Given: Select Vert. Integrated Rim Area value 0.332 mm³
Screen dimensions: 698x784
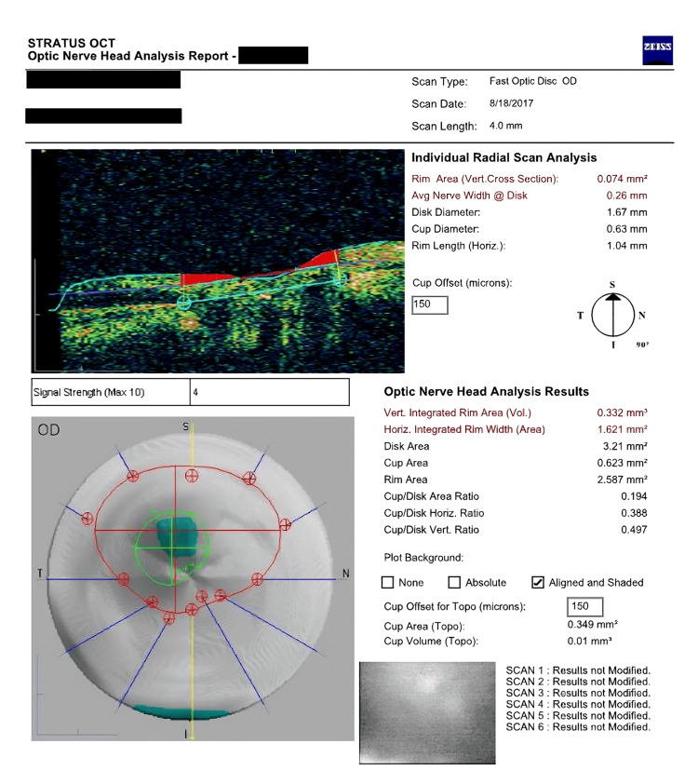Looking at the screenshot, I should tap(622, 413).
